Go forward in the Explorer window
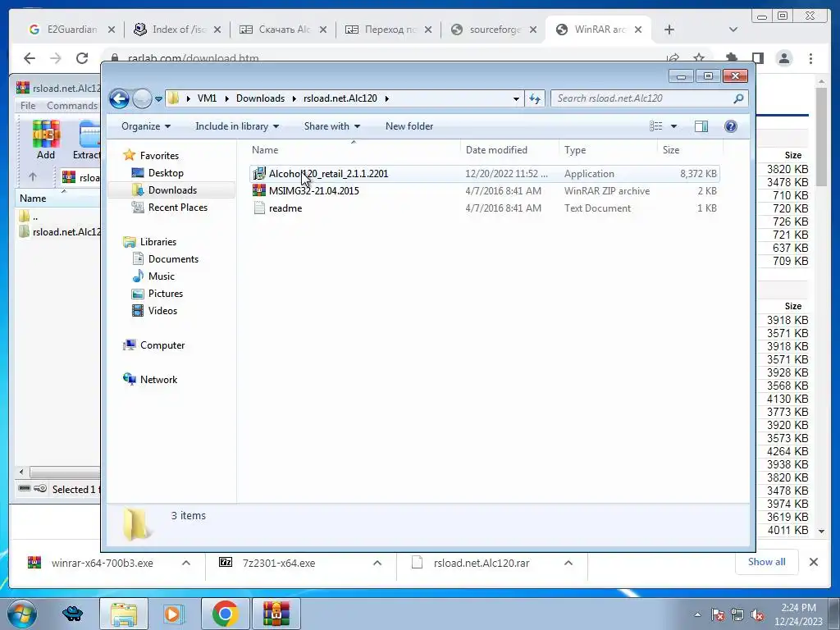The height and width of the screenshot is (630, 840). point(142,98)
